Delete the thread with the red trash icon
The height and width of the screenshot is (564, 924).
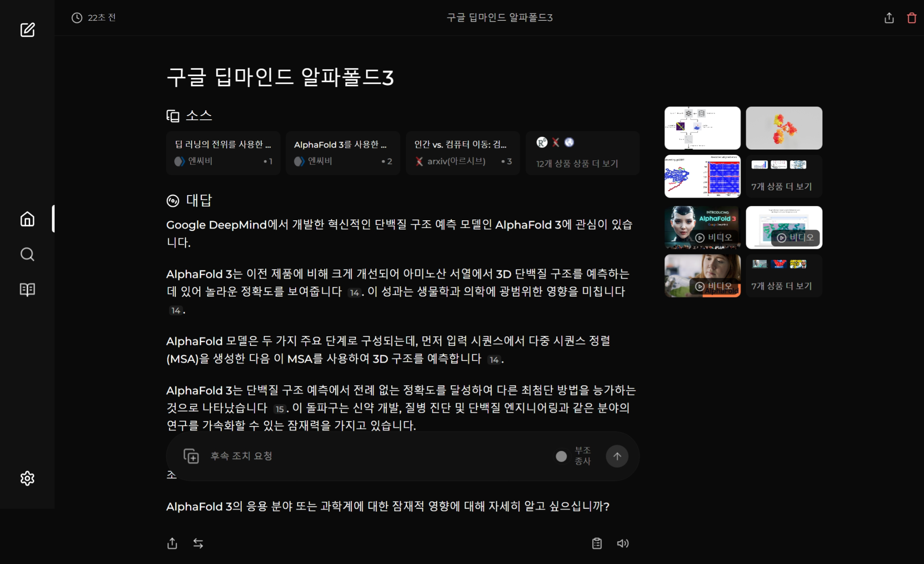click(912, 18)
